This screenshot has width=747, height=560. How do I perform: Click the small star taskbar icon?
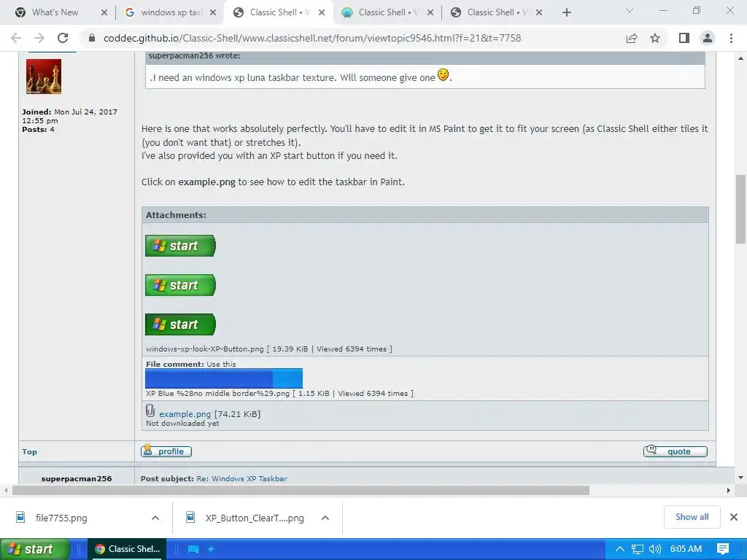211,549
